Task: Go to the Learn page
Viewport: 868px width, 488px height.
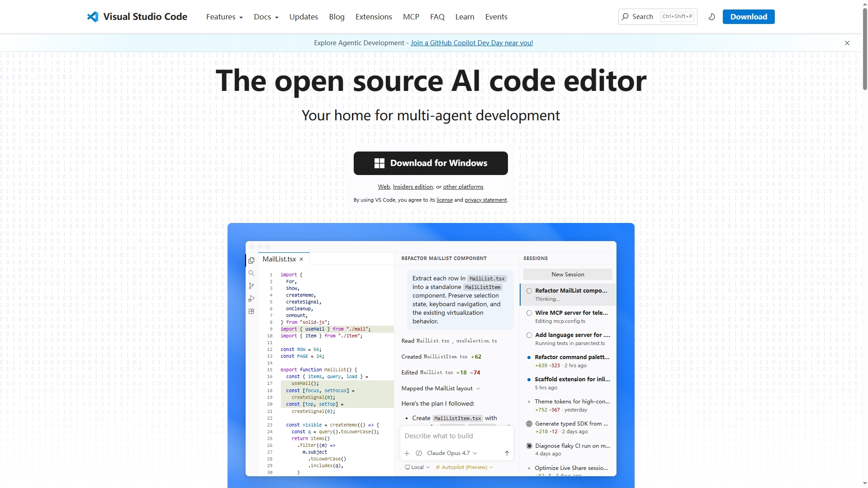Action: coord(465,17)
